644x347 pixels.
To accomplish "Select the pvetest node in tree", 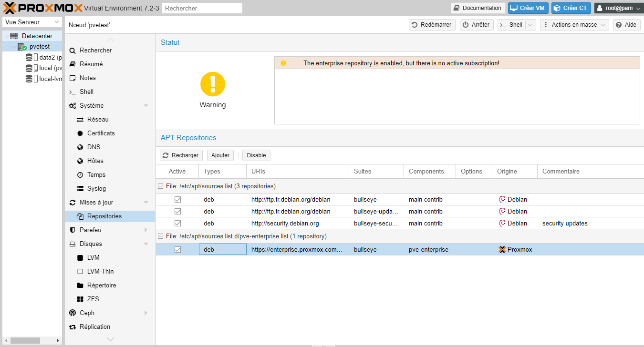I will coord(32,47).
